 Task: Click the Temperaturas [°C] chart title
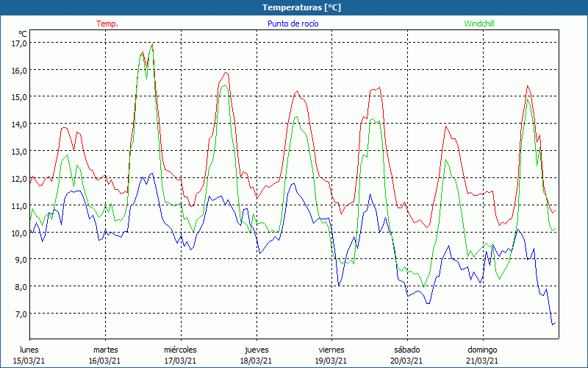pos(301,7)
